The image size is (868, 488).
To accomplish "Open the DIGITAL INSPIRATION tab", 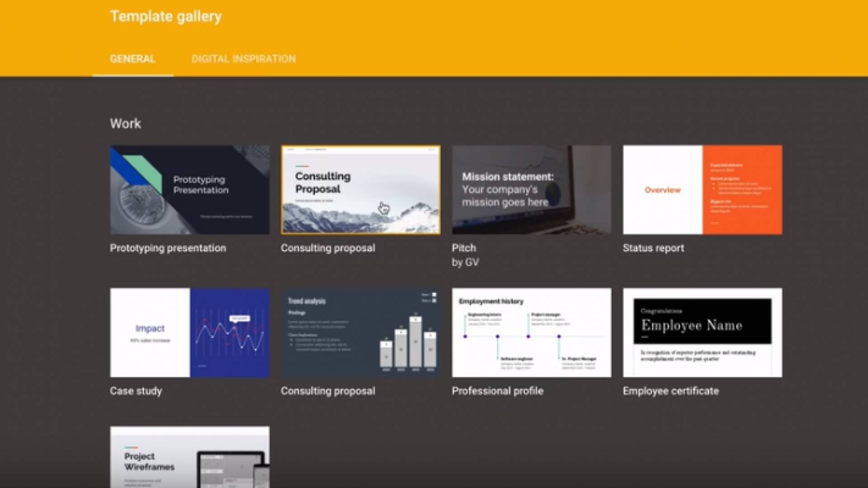I will pos(243,59).
